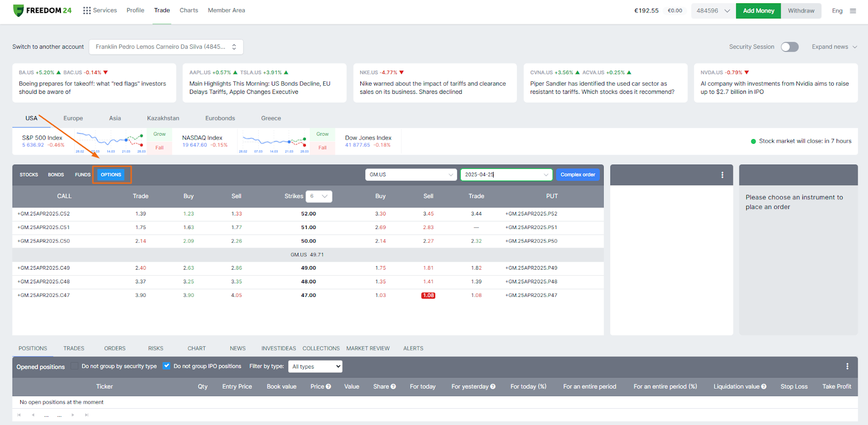868x425 pixels.
Task: Select call option +GM.25APR2025.C52
Action: click(44, 214)
